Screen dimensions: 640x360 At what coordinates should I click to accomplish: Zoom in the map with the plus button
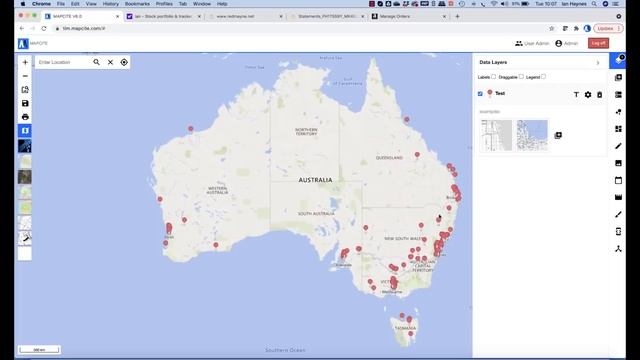(x=25, y=62)
